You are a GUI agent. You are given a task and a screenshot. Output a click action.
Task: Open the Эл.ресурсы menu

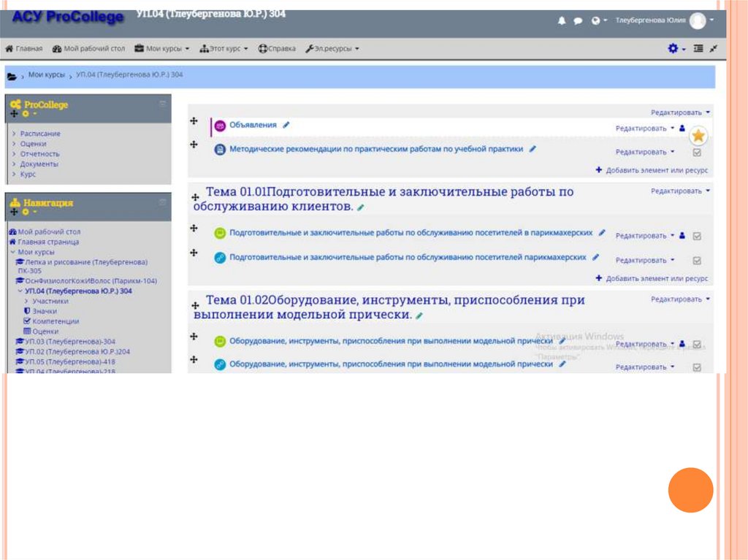point(332,49)
